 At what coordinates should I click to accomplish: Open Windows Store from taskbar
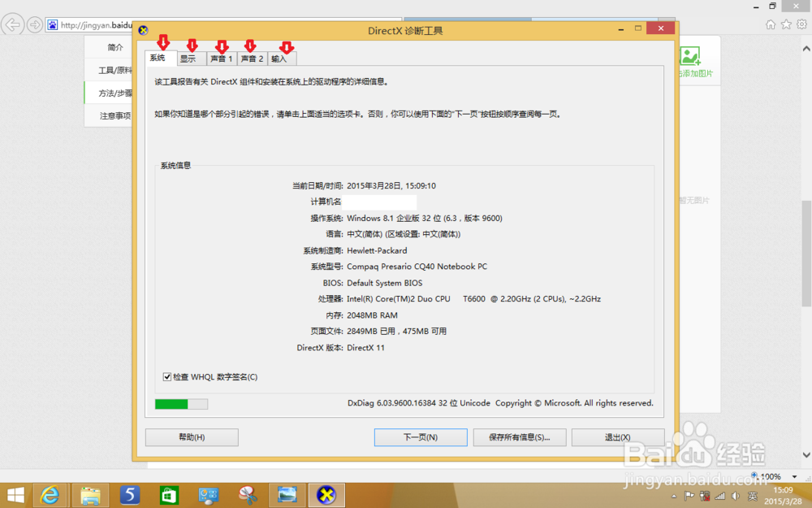(170, 496)
